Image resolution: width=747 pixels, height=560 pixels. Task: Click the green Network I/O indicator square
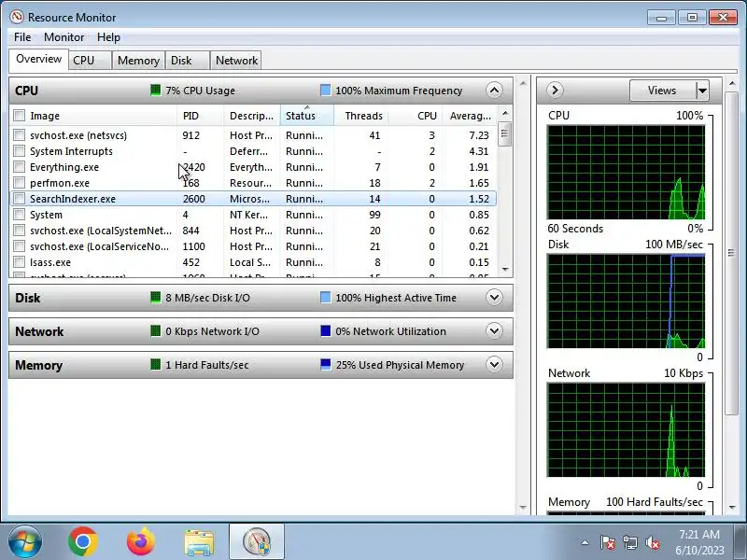coord(155,331)
